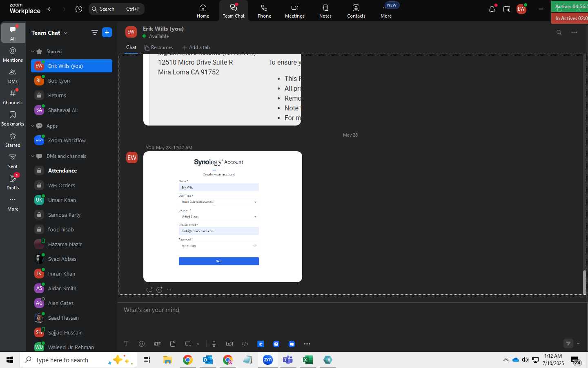Open More options in left sidebar
This screenshot has height=368, width=588.
(x=13, y=203)
